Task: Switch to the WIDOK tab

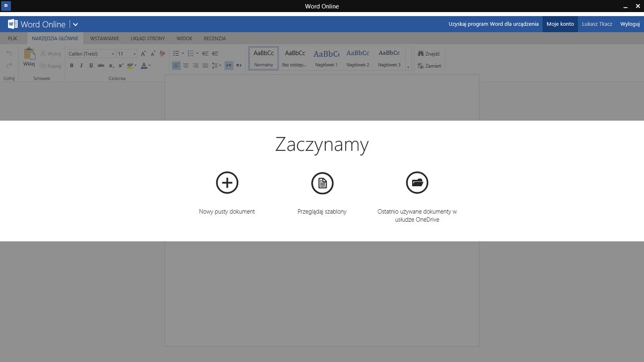Action: tap(184, 38)
